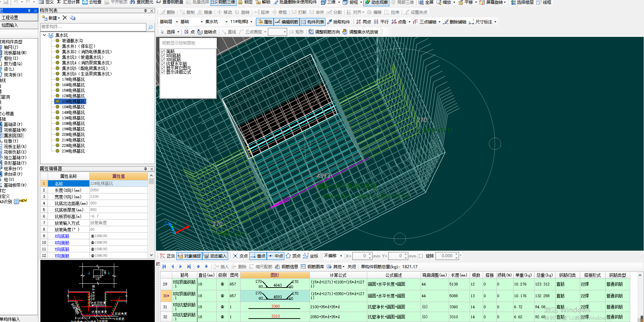Click 构件列表 toolbar button
644x322 pixels.
(x=312, y=22)
